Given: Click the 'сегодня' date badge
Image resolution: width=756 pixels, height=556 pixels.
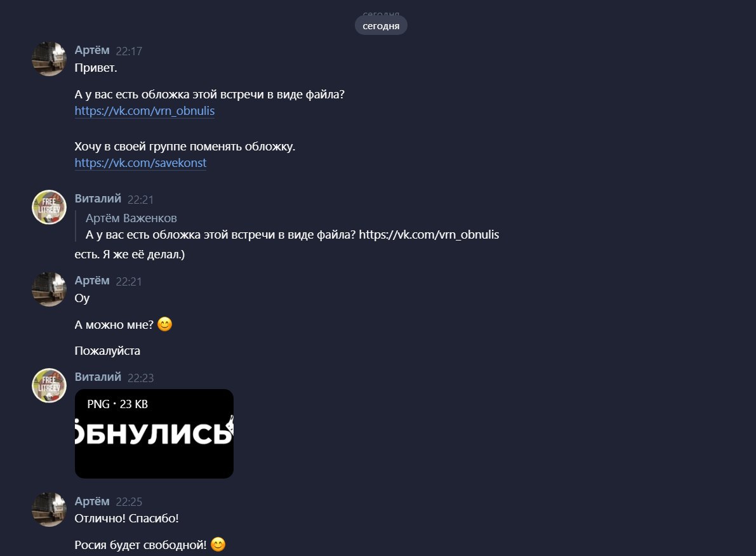Looking at the screenshot, I should (x=381, y=25).
